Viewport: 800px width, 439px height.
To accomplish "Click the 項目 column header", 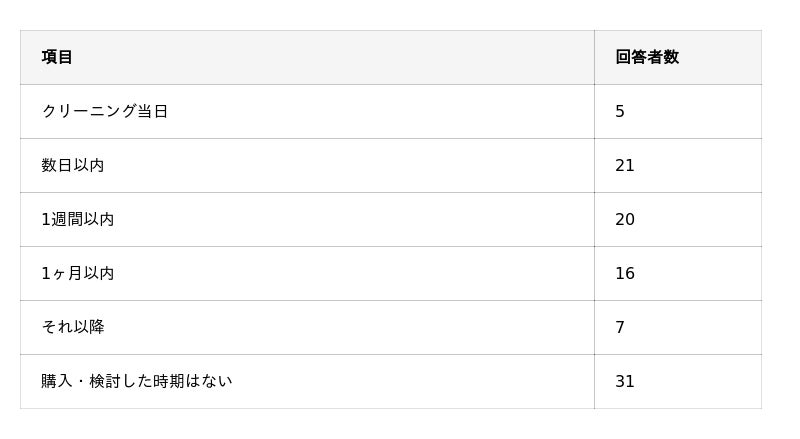I will [57, 57].
